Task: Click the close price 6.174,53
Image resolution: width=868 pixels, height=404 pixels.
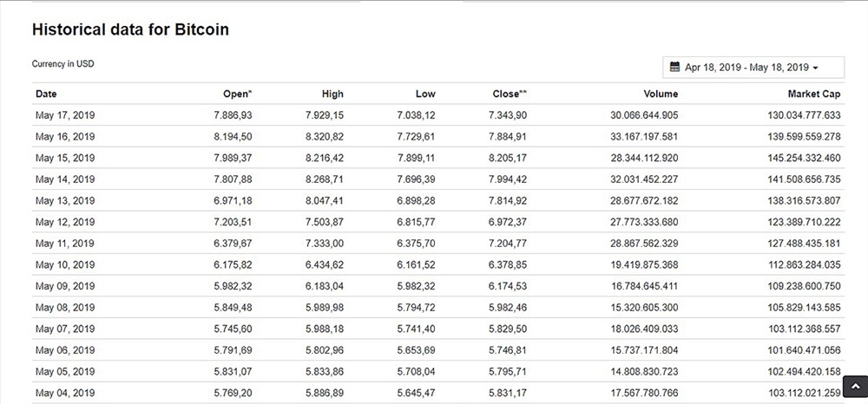Action: point(508,286)
